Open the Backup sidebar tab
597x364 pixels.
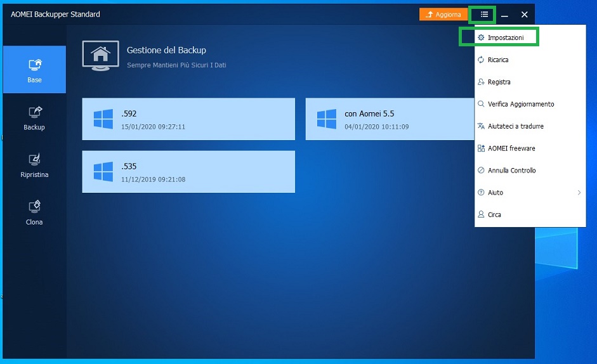(34, 117)
